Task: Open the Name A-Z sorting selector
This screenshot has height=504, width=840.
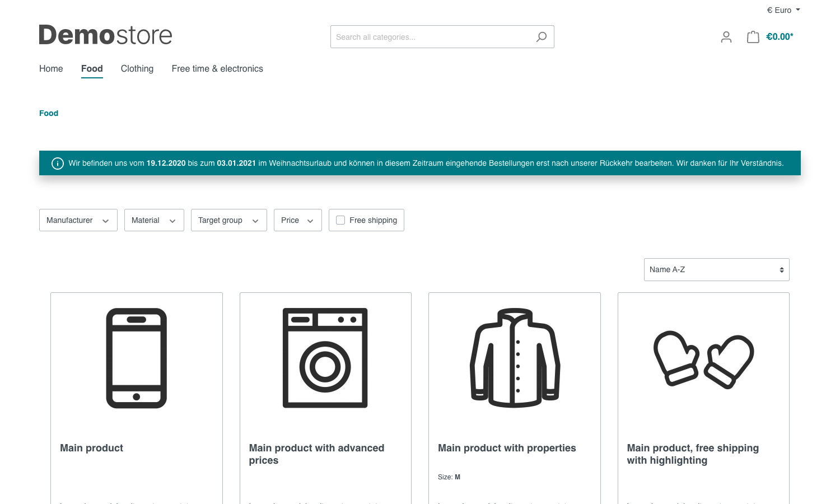Action: pyautogui.click(x=716, y=270)
